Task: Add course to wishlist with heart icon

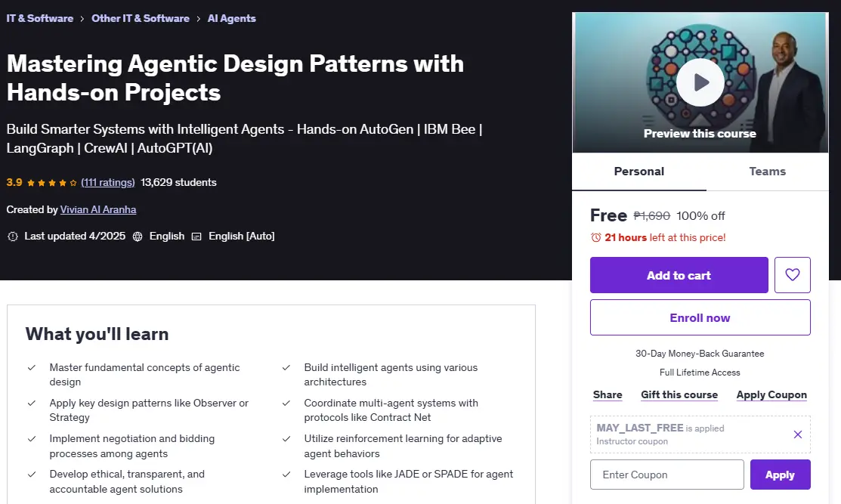Action: point(792,275)
